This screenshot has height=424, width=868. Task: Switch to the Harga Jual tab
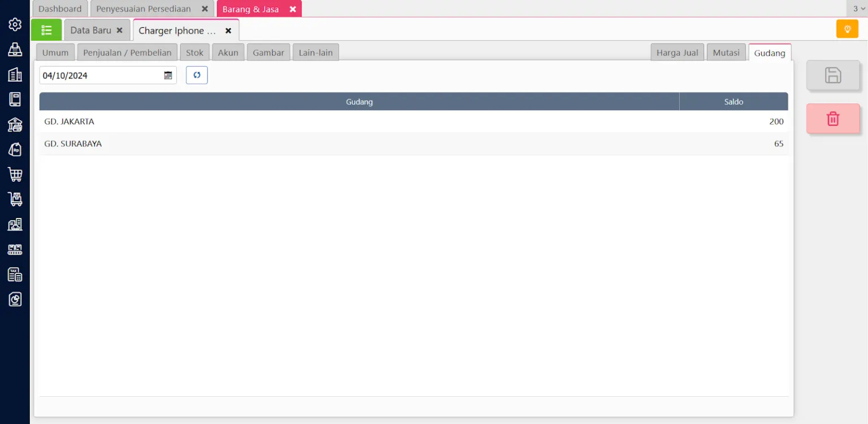677,53
